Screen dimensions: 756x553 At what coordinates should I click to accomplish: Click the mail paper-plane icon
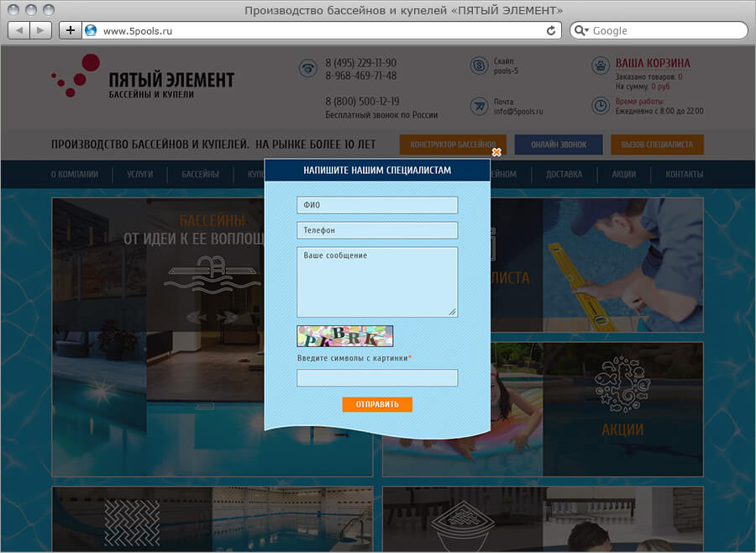point(479,106)
